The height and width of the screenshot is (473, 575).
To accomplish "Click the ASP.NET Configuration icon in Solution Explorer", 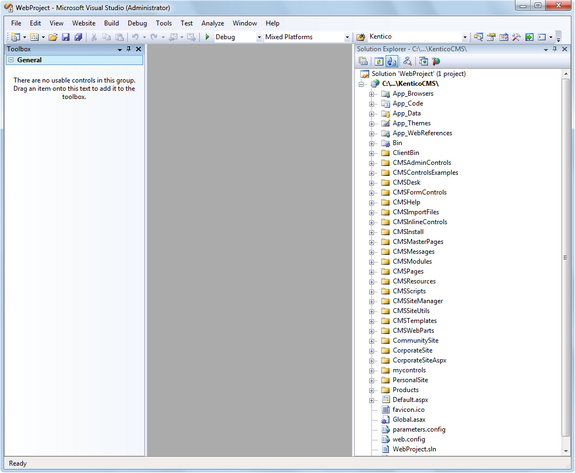I will click(436, 62).
